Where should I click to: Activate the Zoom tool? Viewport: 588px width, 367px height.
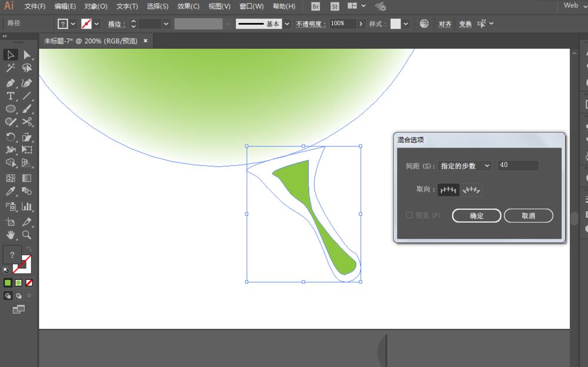(x=27, y=235)
